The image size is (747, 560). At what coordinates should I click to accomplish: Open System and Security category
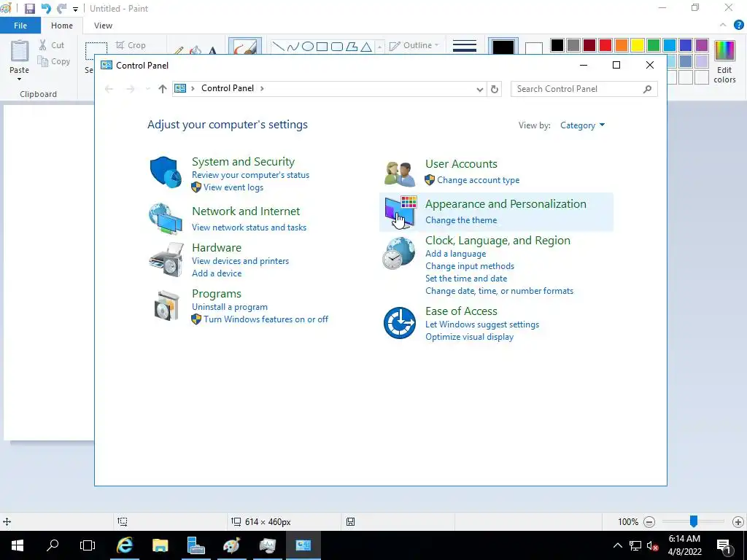coord(243,162)
